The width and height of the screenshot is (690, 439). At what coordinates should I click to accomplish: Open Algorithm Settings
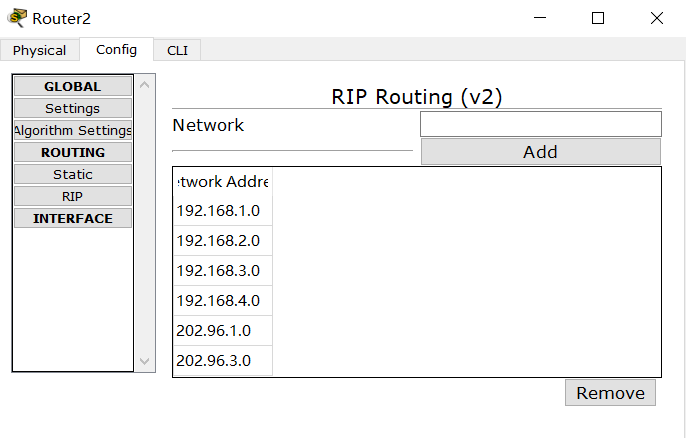coord(73,130)
